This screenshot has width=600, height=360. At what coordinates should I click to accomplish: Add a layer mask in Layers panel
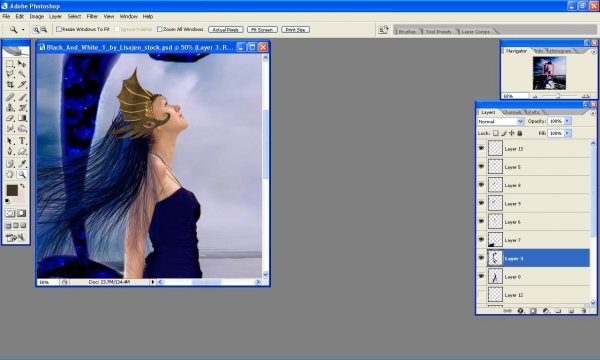coord(533,311)
